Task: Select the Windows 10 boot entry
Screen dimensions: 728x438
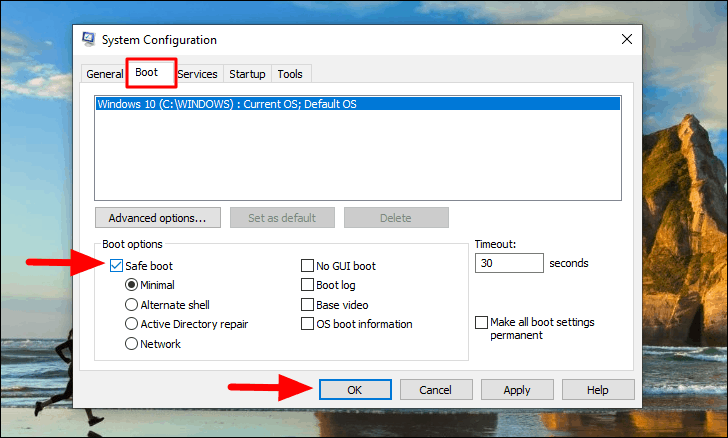Action: tap(358, 104)
